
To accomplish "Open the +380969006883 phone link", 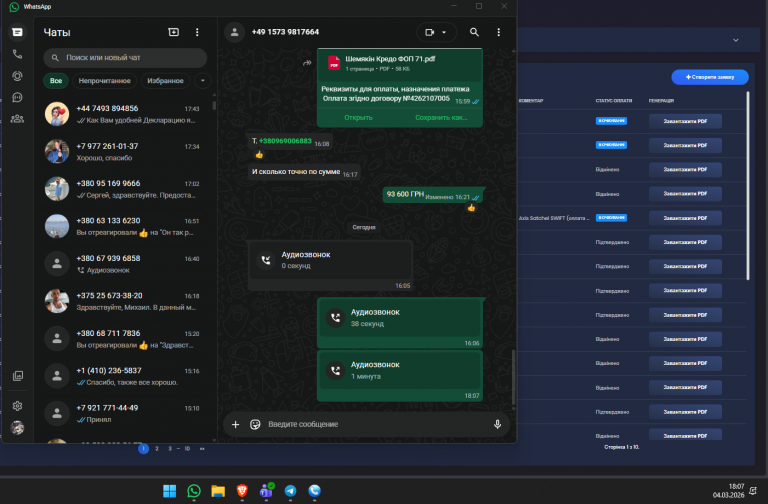I will [x=285, y=141].
